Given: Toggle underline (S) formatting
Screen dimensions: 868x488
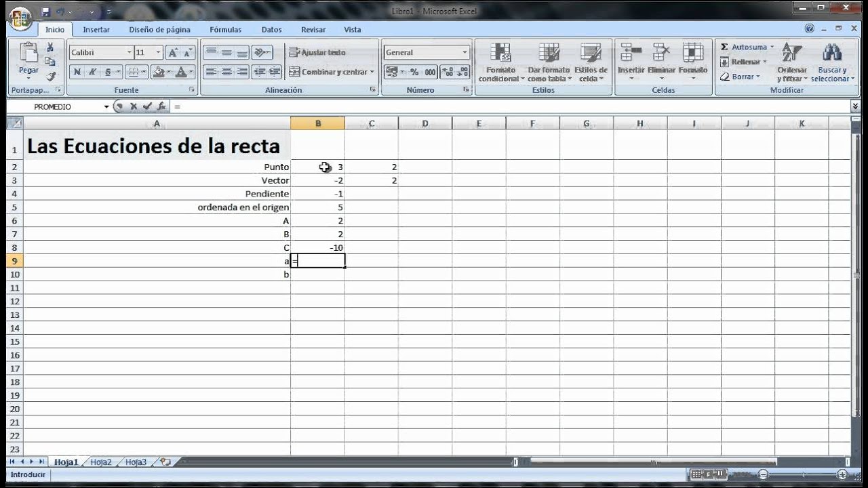Looking at the screenshot, I should 108,72.
